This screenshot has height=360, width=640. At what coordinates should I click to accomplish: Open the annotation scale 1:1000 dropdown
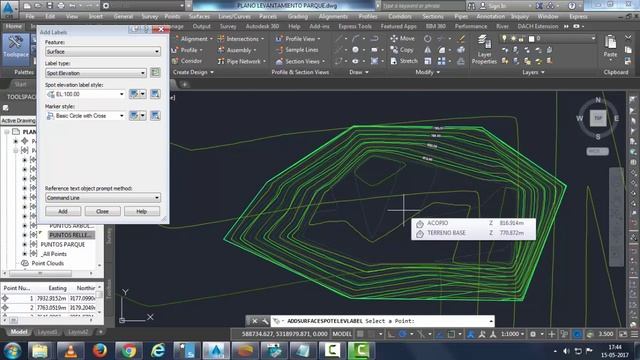coord(512,334)
